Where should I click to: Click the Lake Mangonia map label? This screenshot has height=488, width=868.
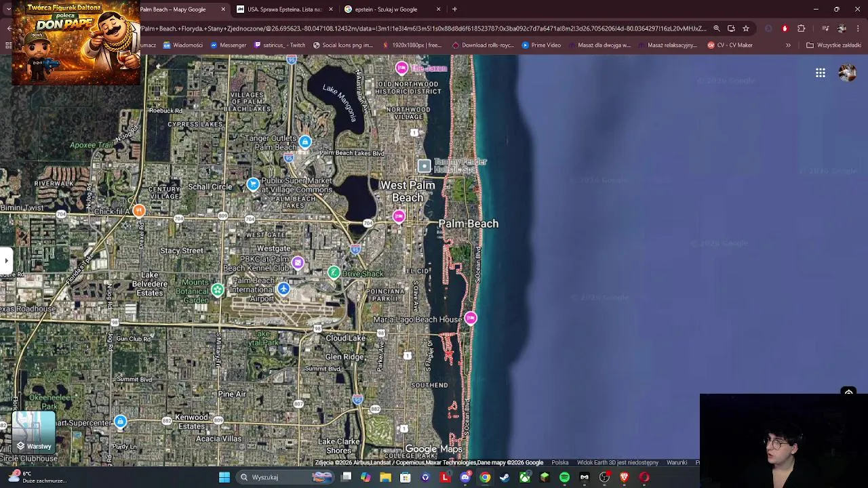click(x=340, y=102)
